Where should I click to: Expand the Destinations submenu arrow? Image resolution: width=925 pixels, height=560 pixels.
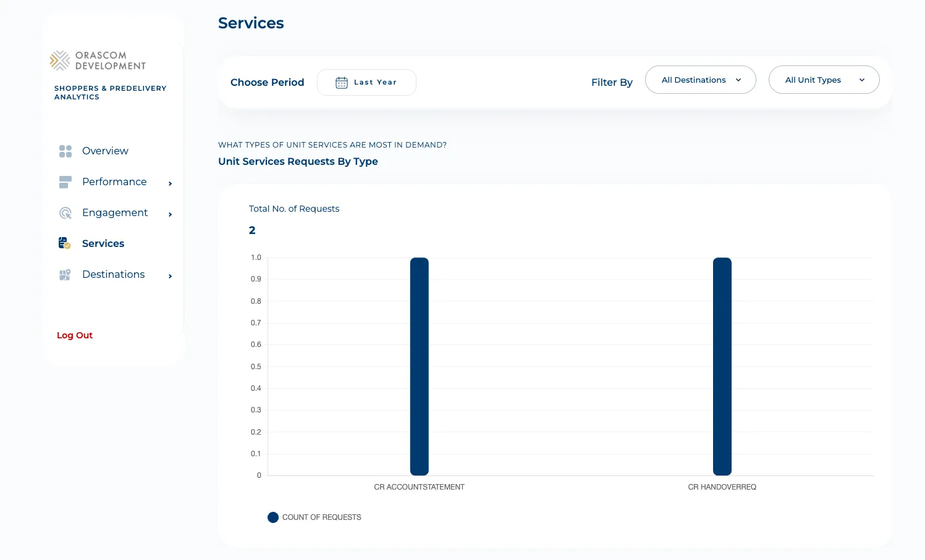click(x=170, y=276)
